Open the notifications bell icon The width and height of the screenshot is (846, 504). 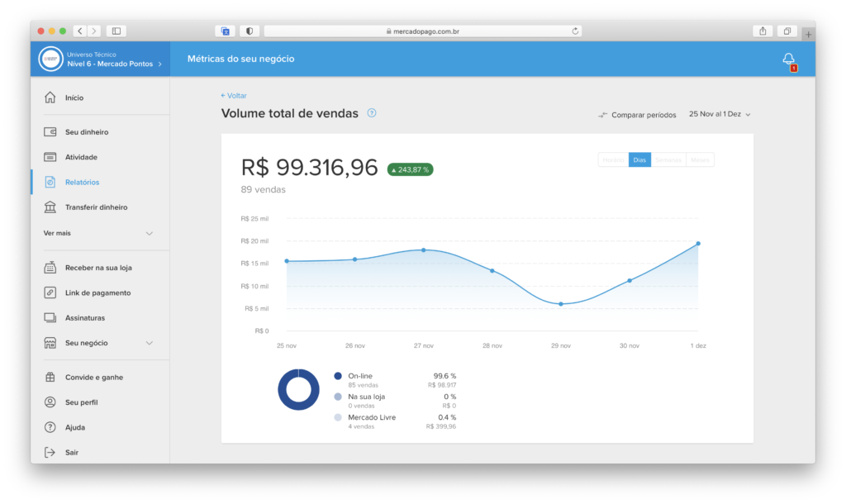point(788,59)
